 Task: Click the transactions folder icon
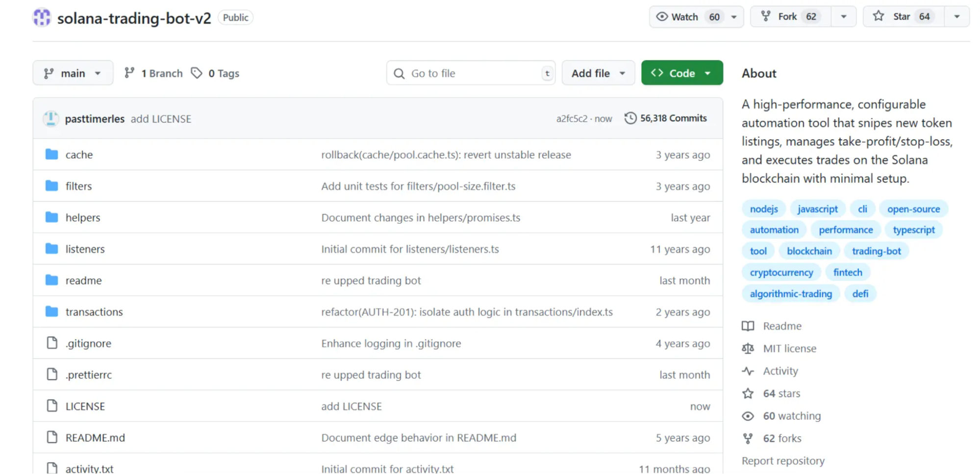(51, 312)
